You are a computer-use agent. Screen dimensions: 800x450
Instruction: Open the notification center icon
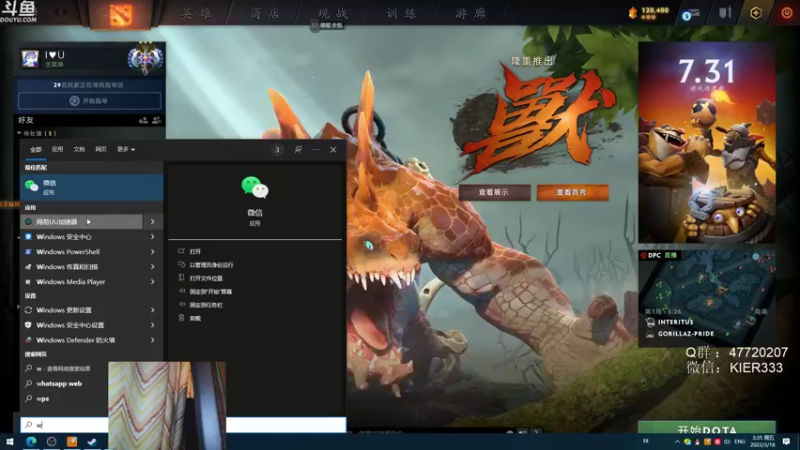786,441
